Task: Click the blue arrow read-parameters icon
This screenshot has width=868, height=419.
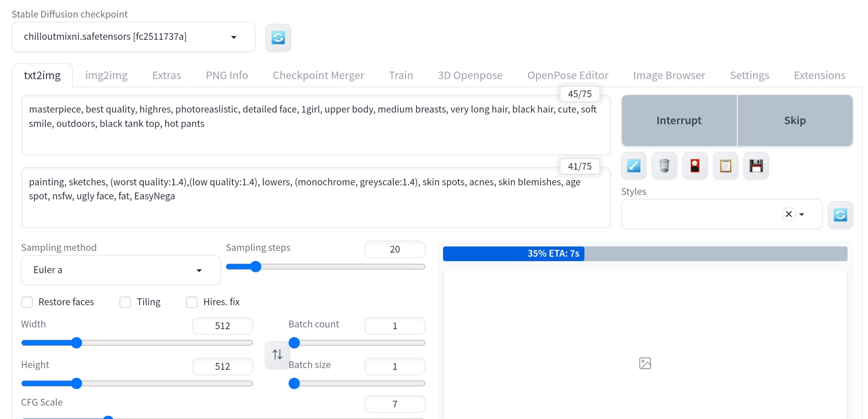Action: pyautogui.click(x=634, y=166)
